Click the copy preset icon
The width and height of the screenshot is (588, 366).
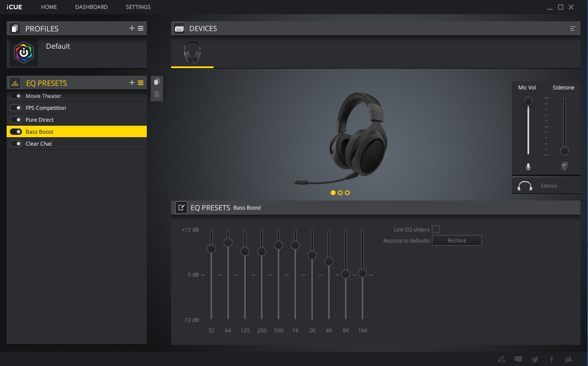tap(157, 82)
